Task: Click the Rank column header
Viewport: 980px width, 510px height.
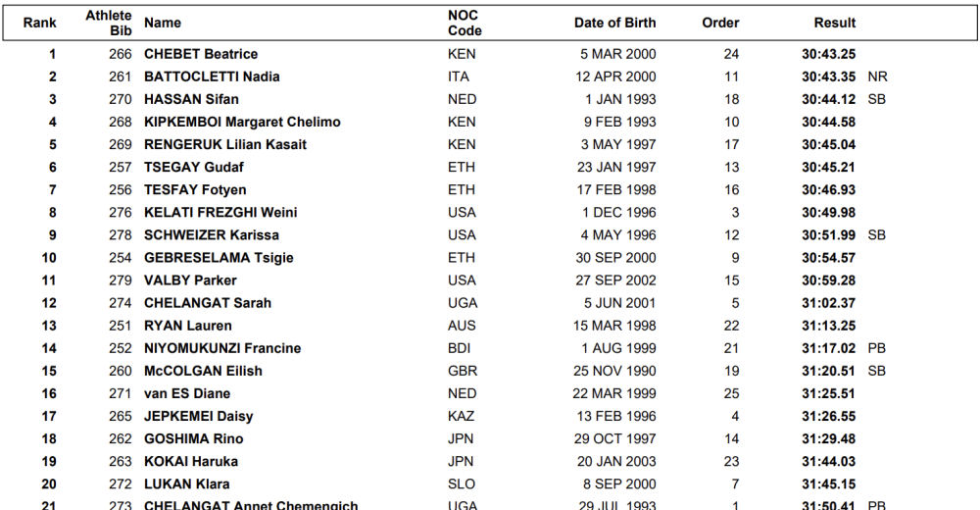Action: point(39,23)
